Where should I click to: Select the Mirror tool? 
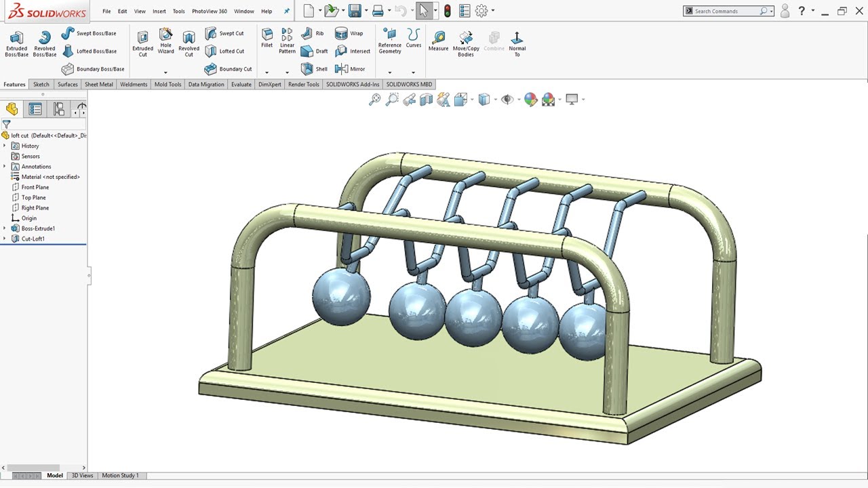351,69
